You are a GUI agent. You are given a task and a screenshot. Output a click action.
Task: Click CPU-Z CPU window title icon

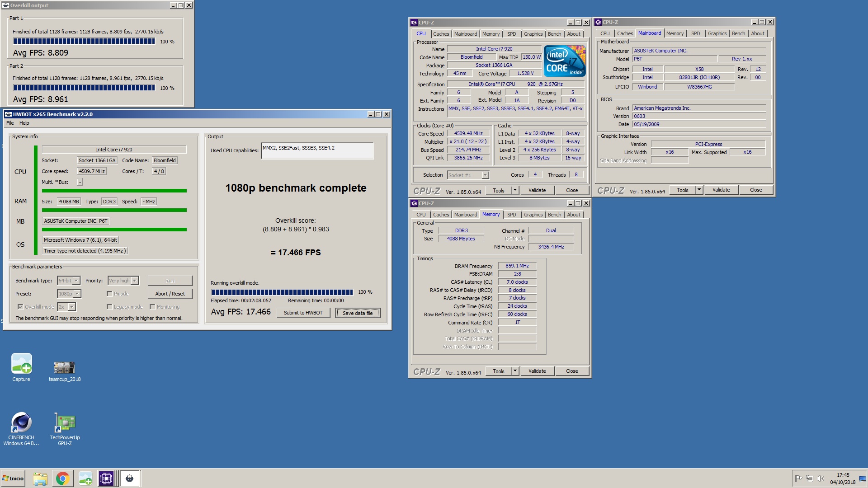414,23
